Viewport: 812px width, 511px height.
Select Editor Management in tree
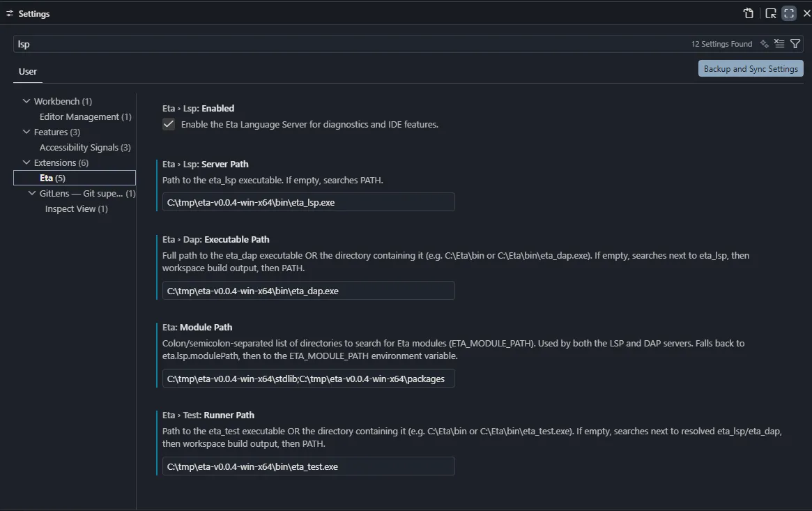click(x=86, y=117)
